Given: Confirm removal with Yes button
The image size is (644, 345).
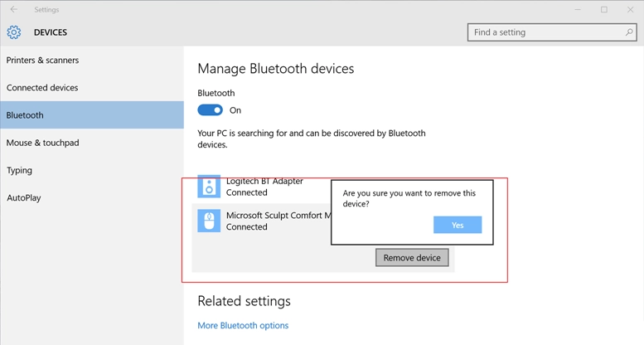Looking at the screenshot, I should point(458,225).
